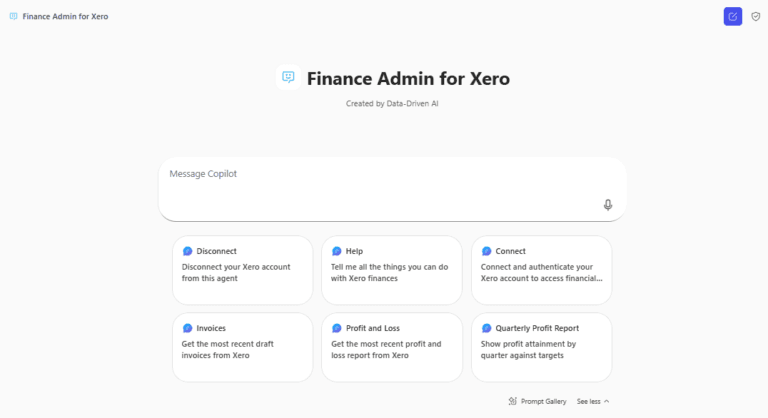Click the new chat icon button

(x=733, y=16)
